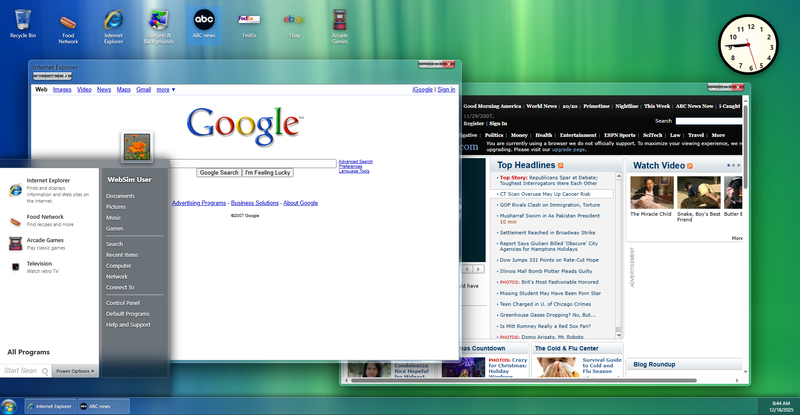The image size is (800, 415).
Task: Switch to Internet Explorer taskbar button
Action: pyautogui.click(x=51, y=406)
